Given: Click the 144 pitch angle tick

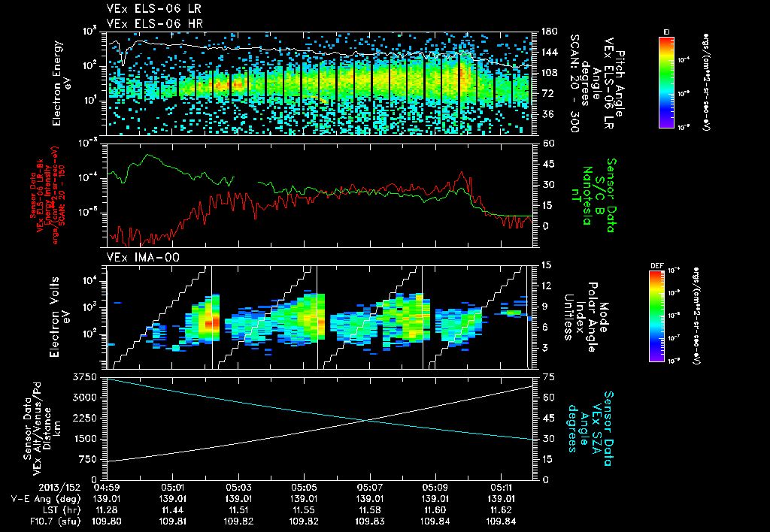Looking at the screenshot, I should (550, 52).
